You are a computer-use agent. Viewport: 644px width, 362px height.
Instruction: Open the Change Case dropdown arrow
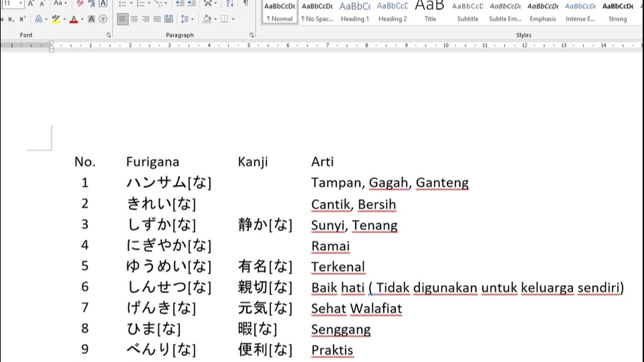click(x=66, y=3)
